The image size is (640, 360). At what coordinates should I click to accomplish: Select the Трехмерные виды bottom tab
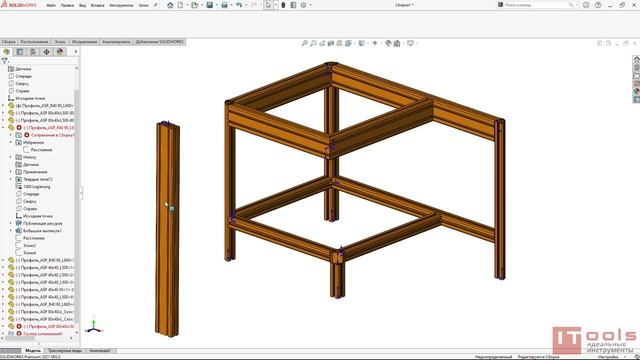65,350
